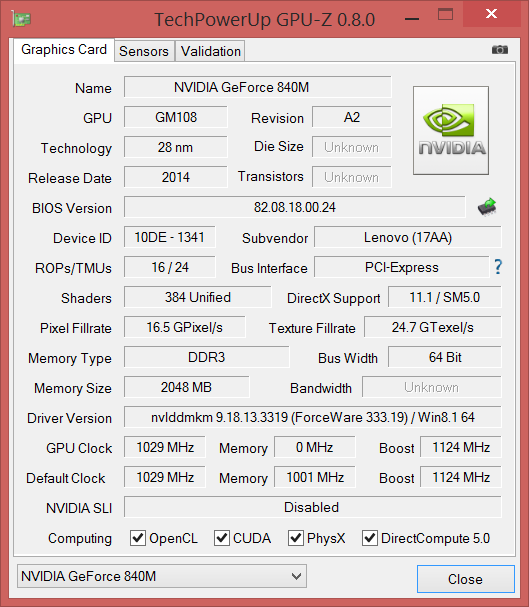Maximize the GPU-Z window
This screenshot has height=607, width=529.
click(x=445, y=15)
